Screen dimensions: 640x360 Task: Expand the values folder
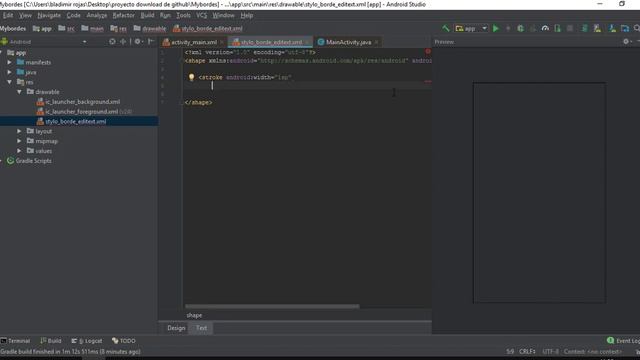(x=19, y=151)
